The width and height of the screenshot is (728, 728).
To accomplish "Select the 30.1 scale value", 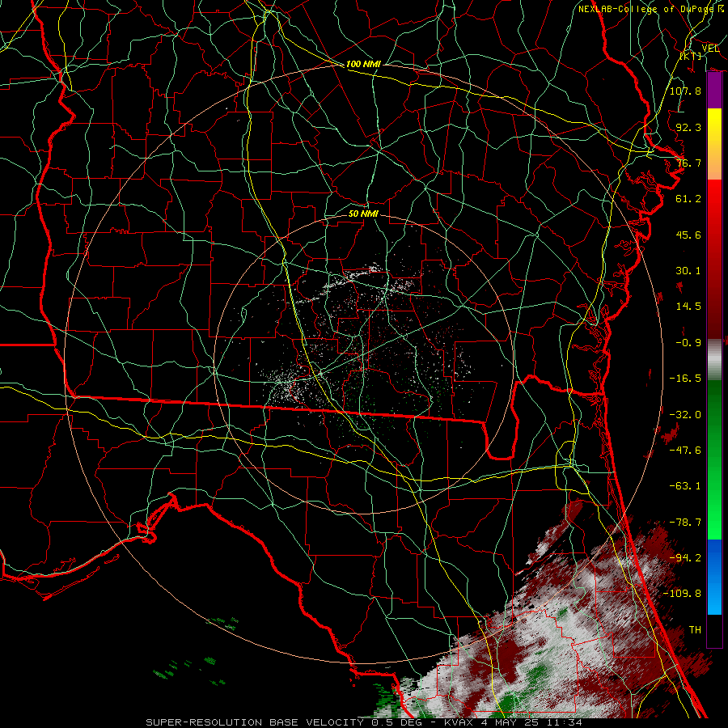I will click(688, 271).
